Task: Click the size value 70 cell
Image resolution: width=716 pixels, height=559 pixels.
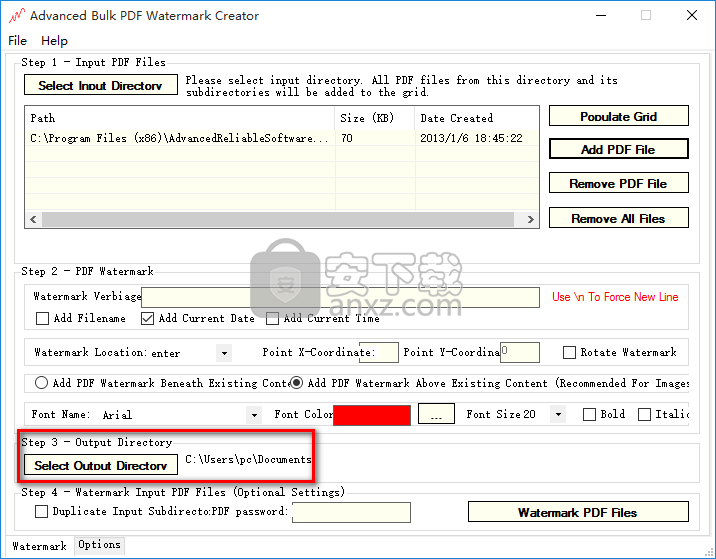Action: click(374, 138)
